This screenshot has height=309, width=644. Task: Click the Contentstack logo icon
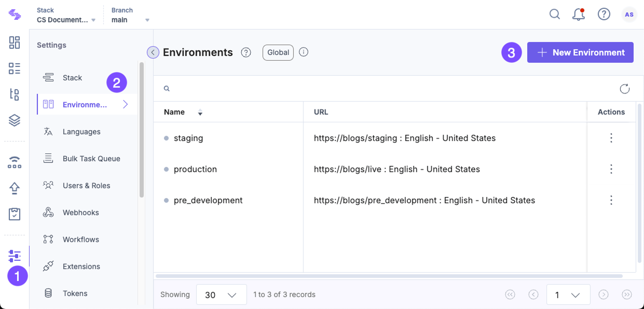point(14,14)
